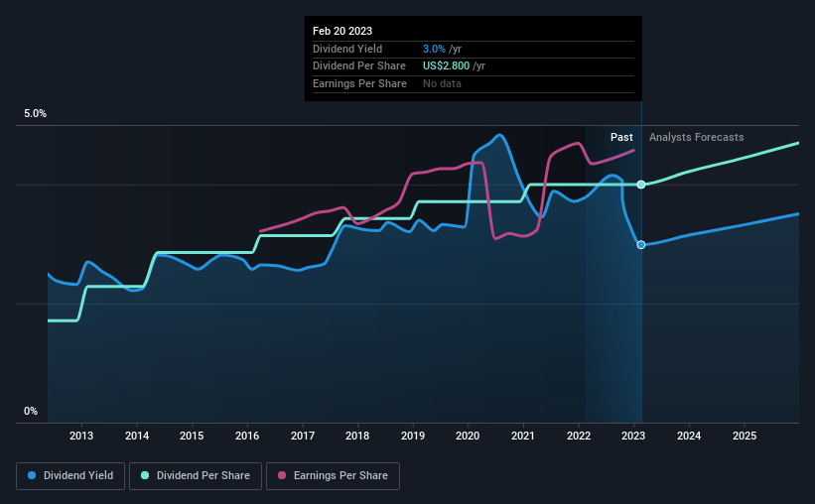
Task: Click the 2019 x-axis label
Action: (413, 436)
